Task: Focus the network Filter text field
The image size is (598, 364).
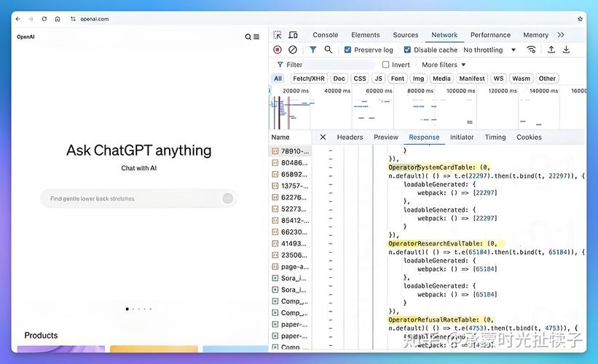Action: [326, 65]
